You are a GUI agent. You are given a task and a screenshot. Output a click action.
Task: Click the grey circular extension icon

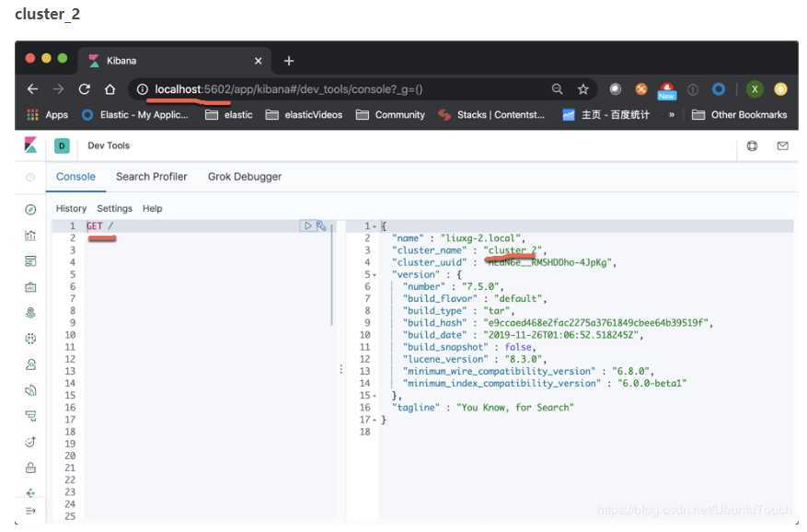(615, 89)
